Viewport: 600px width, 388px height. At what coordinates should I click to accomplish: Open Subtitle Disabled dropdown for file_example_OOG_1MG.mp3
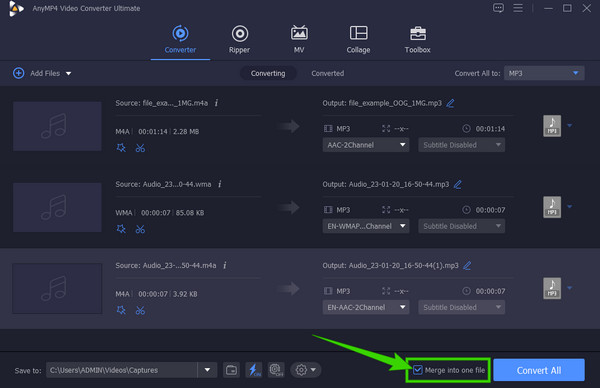pos(461,145)
